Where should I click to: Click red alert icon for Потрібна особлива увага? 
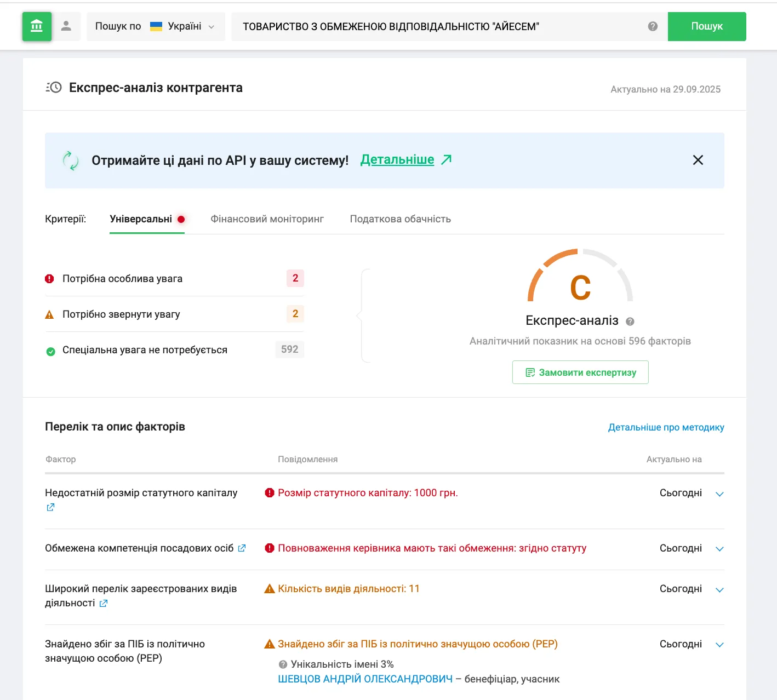coord(49,278)
